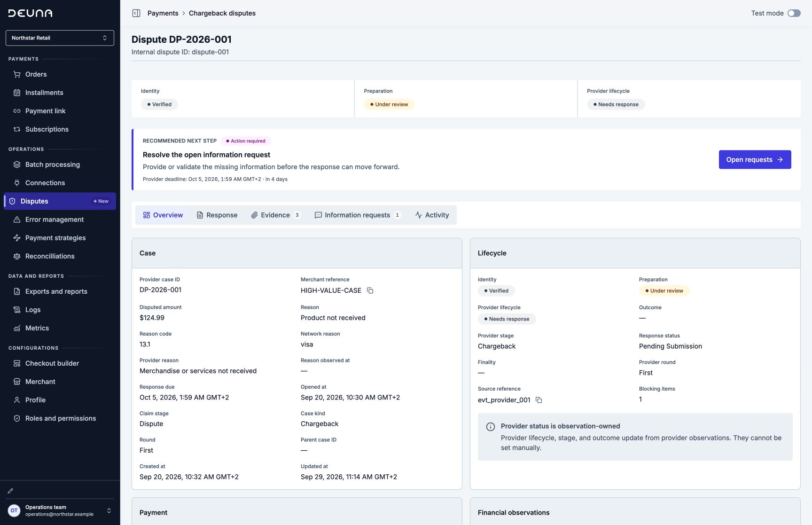Click the Profile person icon
This screenshot has width=812, height=525.
pyautogui.click(x=17, y=400)
